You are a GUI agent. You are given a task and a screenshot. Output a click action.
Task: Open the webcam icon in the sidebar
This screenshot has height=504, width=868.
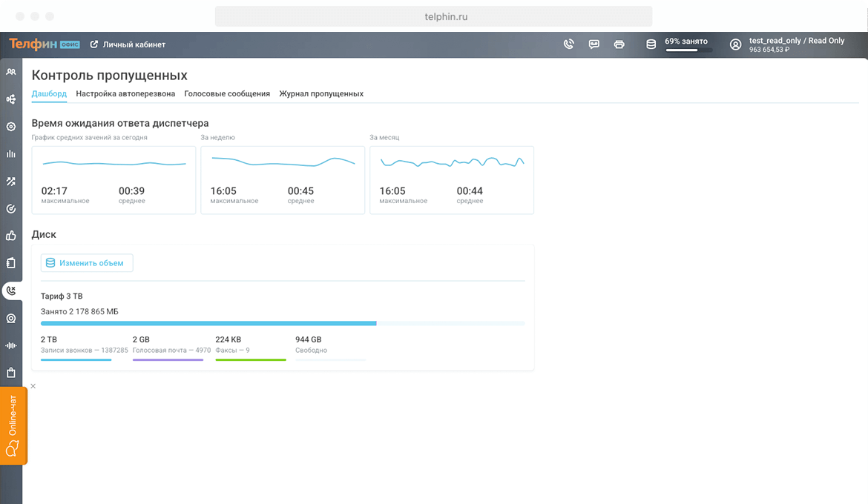[11, 318]
